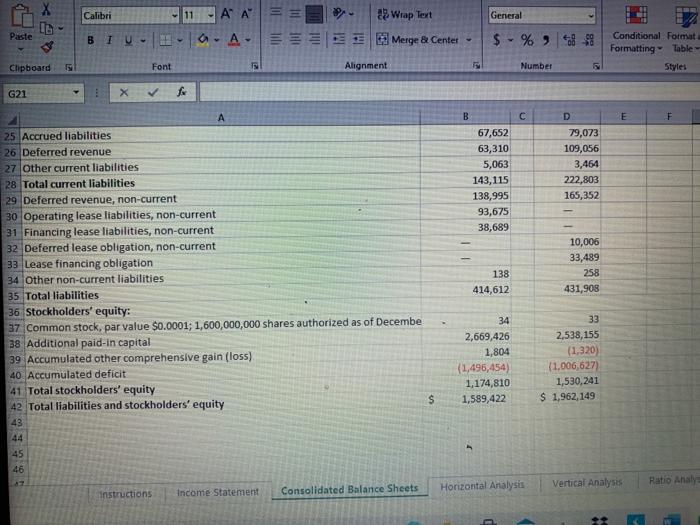Switch to Ratio Analysis sheet tab

[673, 480]
